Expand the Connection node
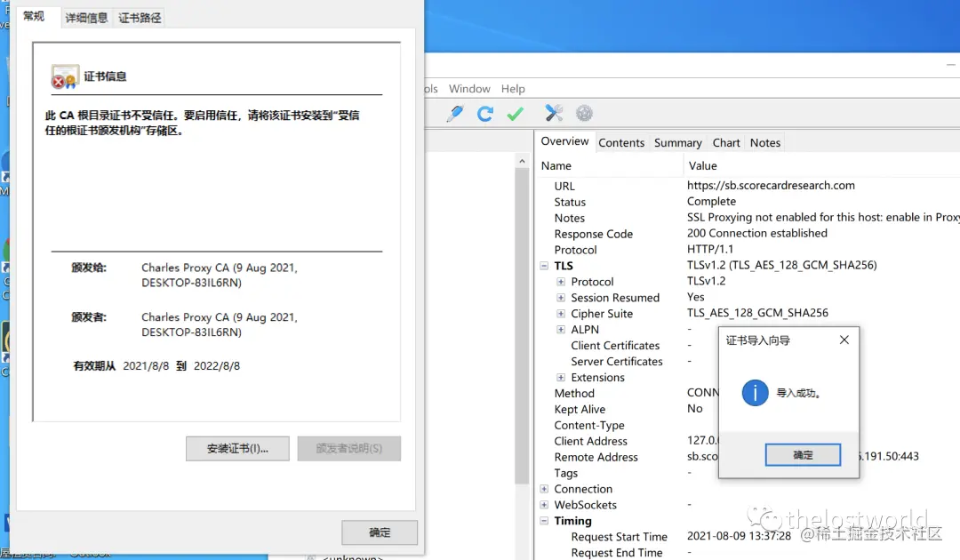Viewport: 960px width, 560px height. (x=544, y=488)
